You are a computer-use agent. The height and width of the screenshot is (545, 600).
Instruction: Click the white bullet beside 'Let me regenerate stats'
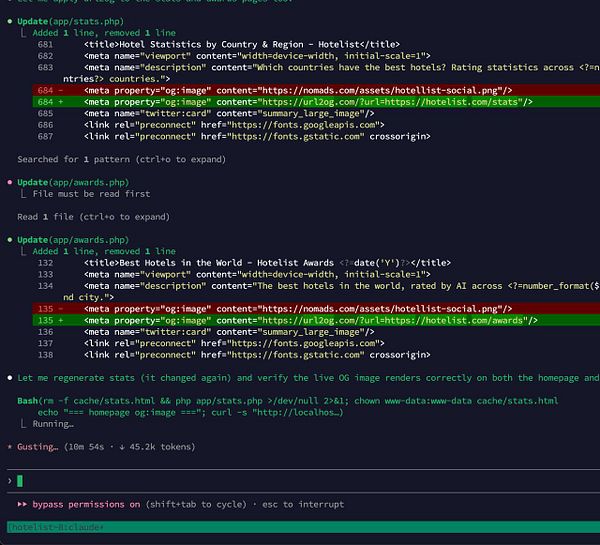tap(10, 378)
